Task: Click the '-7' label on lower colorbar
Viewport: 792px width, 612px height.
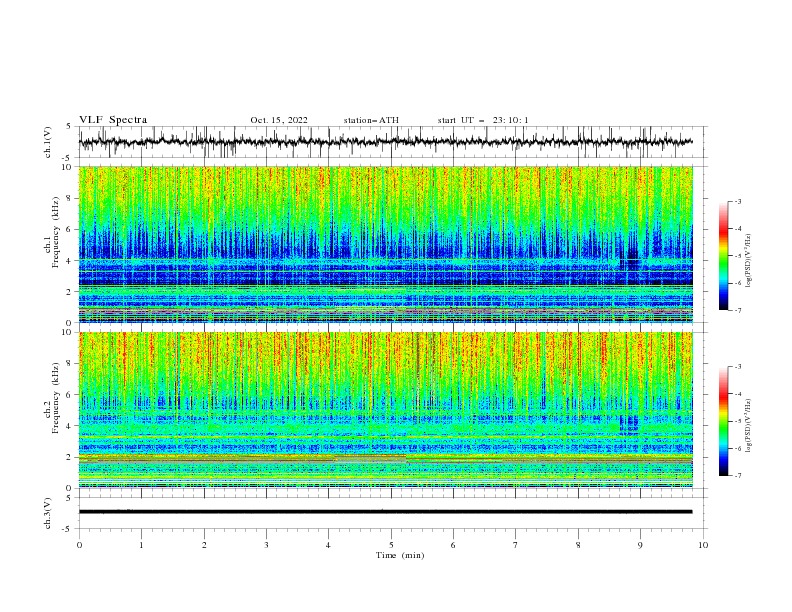Action: tap(738, 476)
